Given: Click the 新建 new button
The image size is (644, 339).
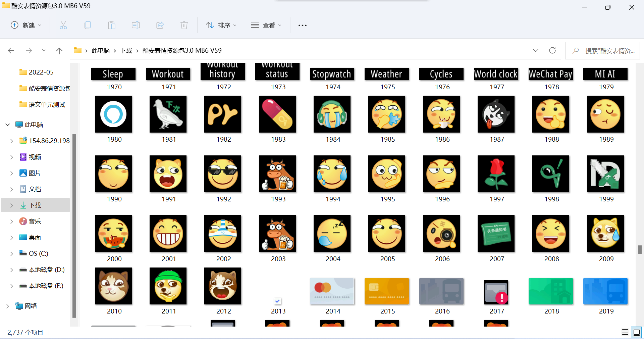Looking at the screenshot, I should [26, 25].
